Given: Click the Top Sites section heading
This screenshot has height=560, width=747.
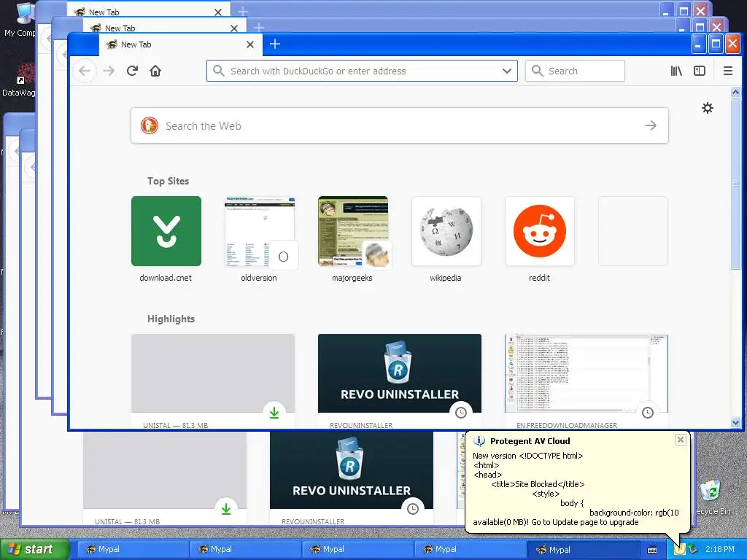Looking at the screenshot, I should point(169,181).
